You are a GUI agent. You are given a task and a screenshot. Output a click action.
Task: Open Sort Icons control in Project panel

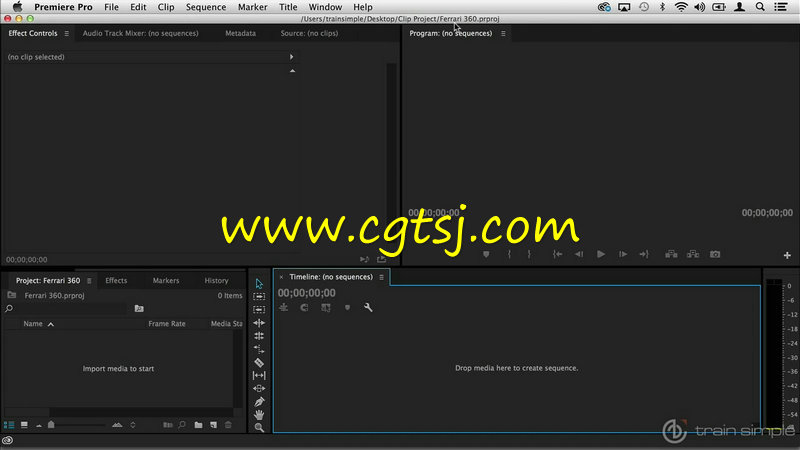[x=133, y=425]
